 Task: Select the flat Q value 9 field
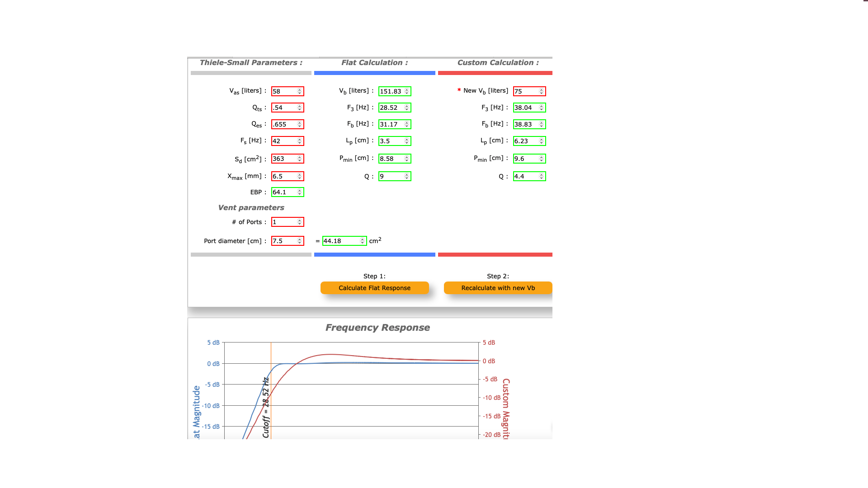click(395, 176)
